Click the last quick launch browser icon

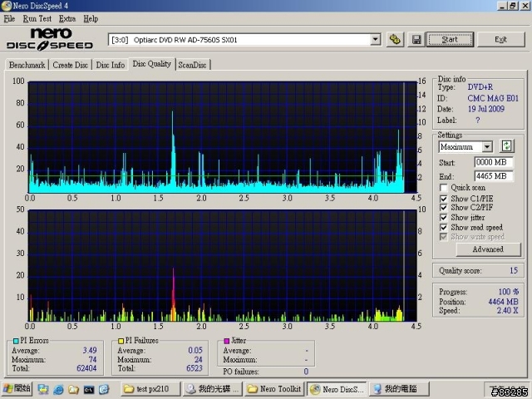(104, 389)
